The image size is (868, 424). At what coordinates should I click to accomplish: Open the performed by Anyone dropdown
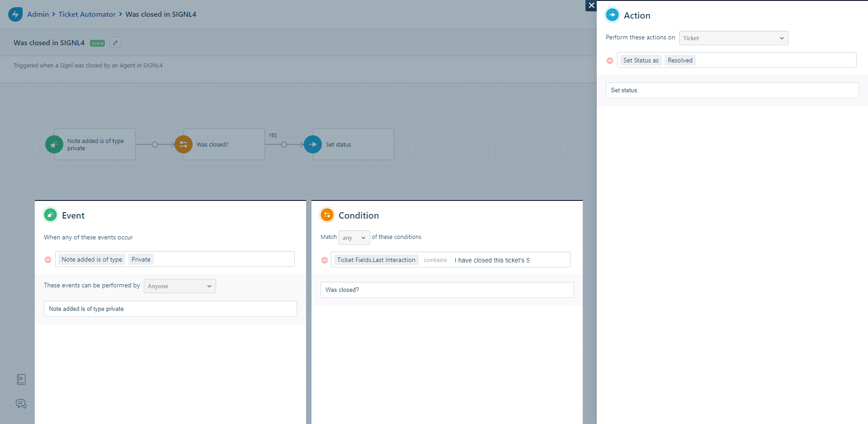(x=179, y=286)
